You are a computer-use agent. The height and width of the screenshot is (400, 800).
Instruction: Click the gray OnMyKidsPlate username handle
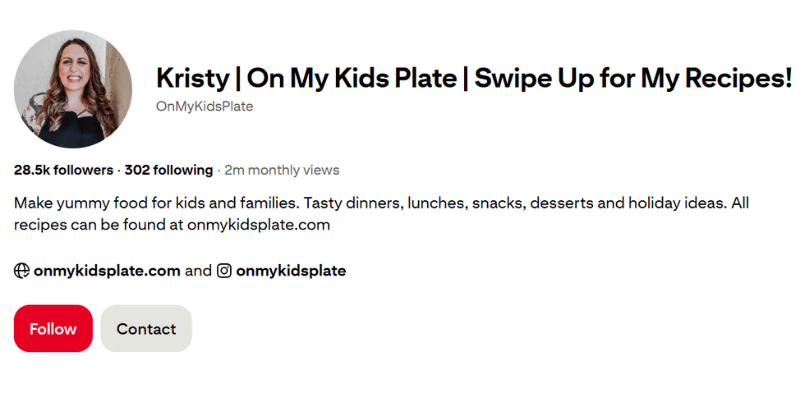pyautogui.click(x=205, y=107)
